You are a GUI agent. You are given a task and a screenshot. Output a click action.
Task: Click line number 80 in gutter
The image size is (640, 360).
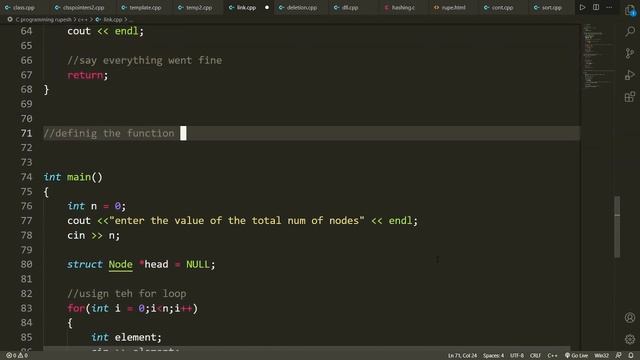click(x=26, y=264)
